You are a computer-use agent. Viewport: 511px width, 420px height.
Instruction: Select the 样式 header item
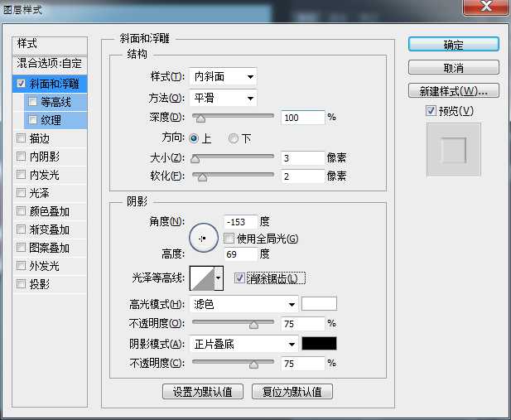pos(50,43)
